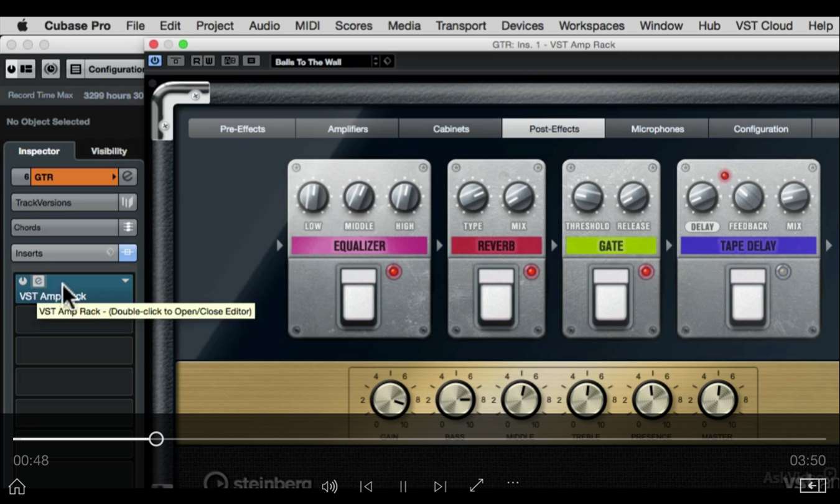Click the TrackVersions icon button
Image resolution: width=840 pixels, height=504 pixels.
128,202
